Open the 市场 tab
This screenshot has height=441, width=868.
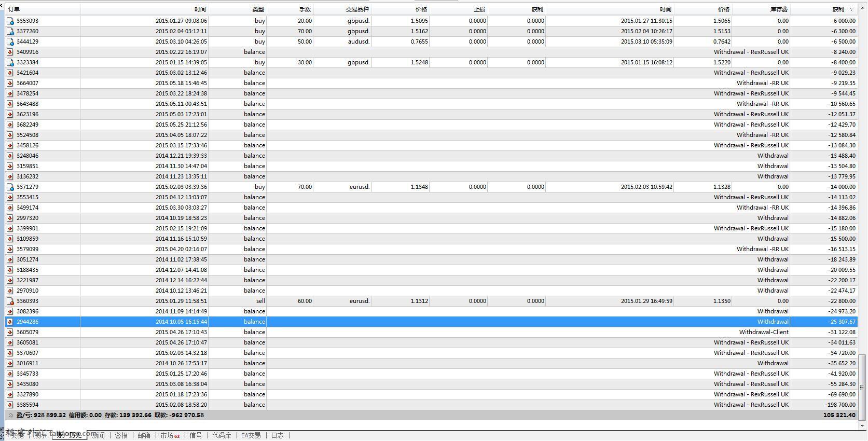170,435
